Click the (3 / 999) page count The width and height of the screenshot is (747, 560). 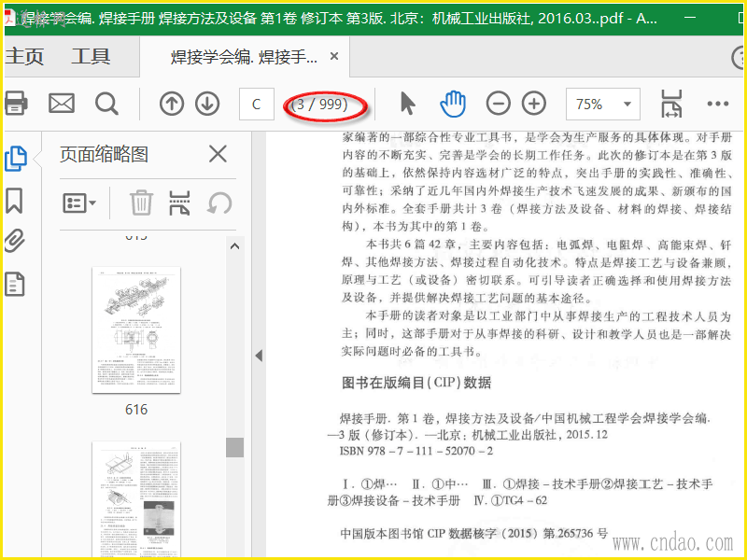[x=319, y=104]
